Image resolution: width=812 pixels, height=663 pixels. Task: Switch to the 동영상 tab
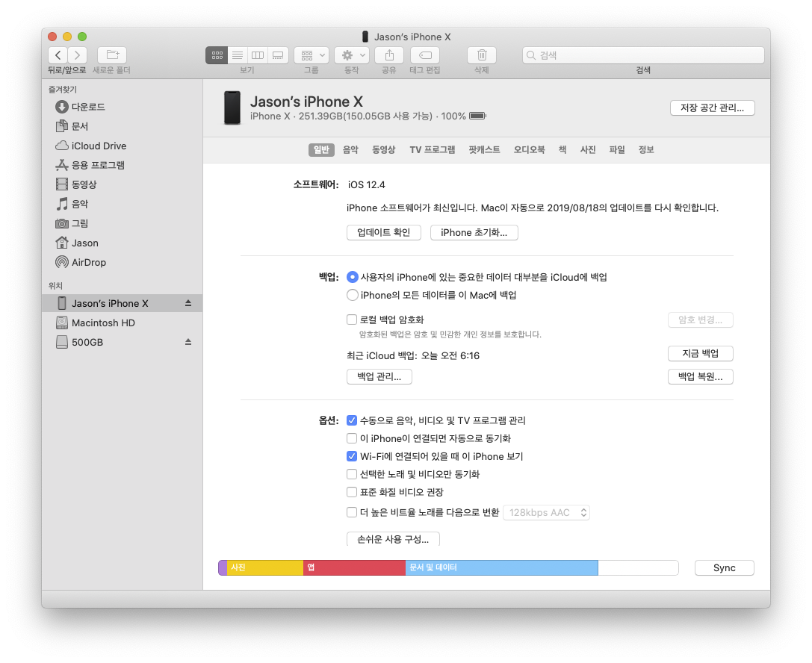coord(384,149)
